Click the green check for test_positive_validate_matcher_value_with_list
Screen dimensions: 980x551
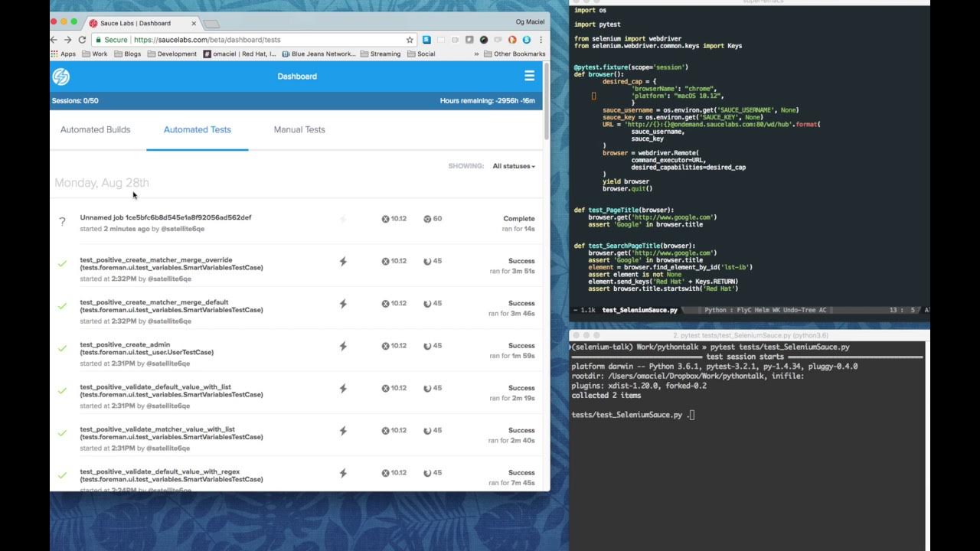(x=62, y=433)
